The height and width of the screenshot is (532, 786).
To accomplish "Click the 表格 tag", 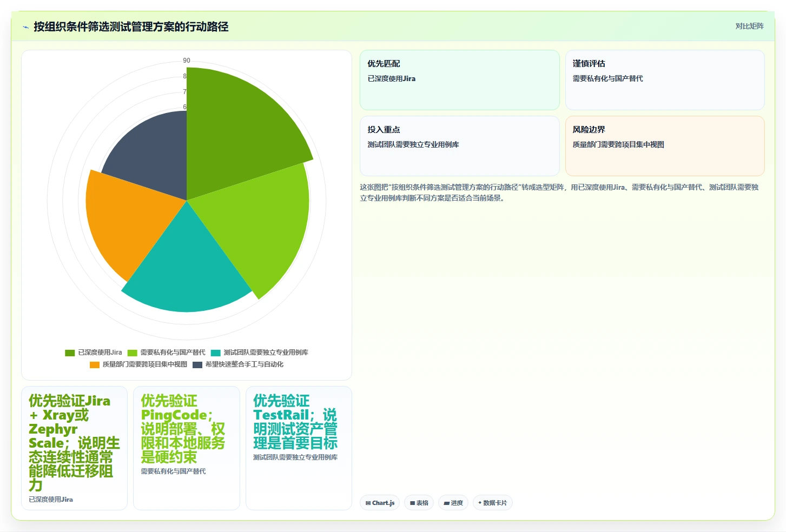I will pos(419,503).
